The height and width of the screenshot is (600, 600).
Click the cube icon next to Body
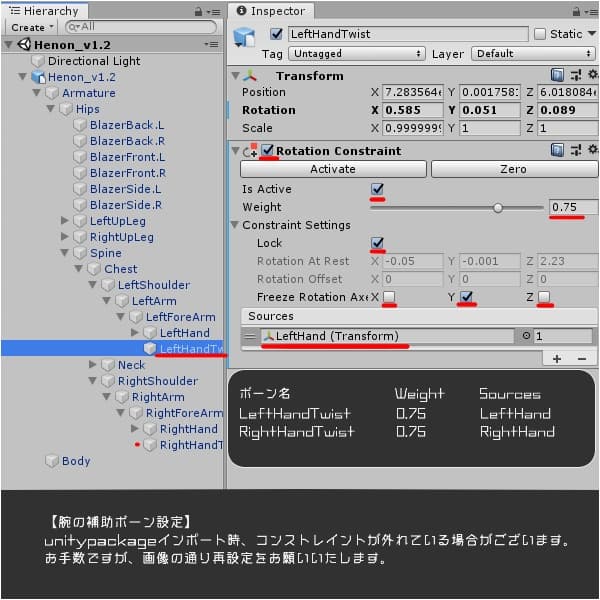click(x=52, y=461)
